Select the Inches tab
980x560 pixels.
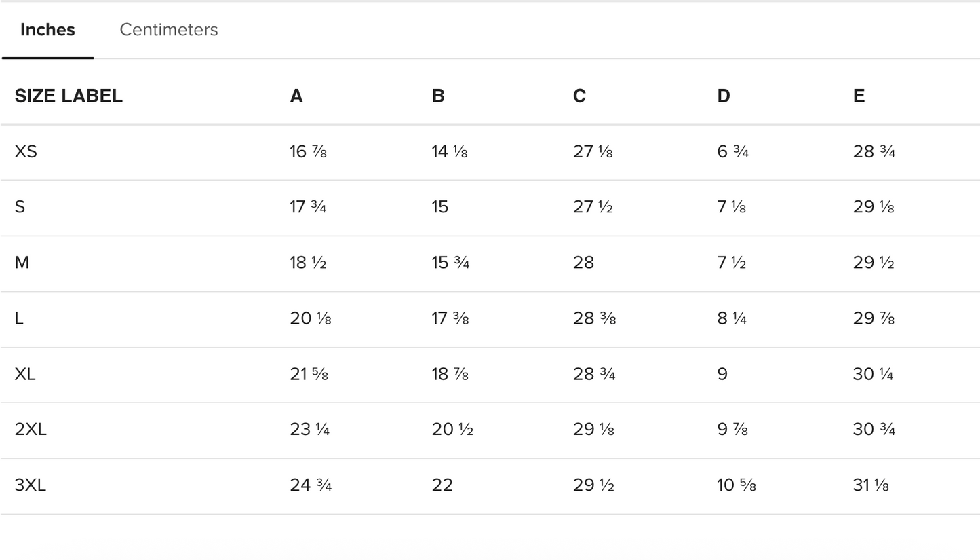[x=47, y=30]
